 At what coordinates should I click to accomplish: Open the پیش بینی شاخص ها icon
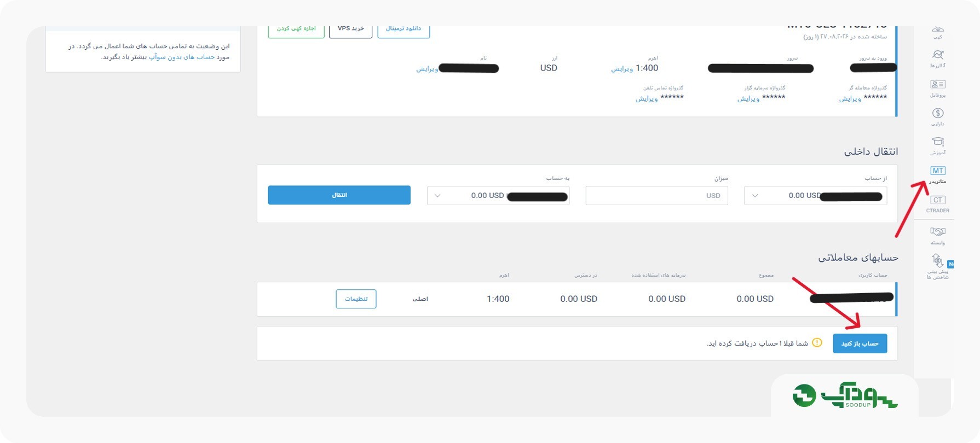click(x=938, y=266)
